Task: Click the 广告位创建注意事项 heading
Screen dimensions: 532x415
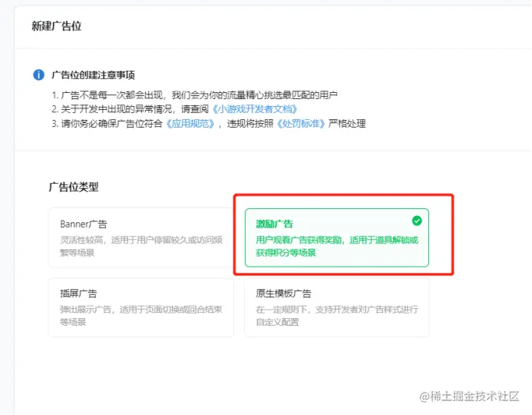Action: tap(94, 75)
